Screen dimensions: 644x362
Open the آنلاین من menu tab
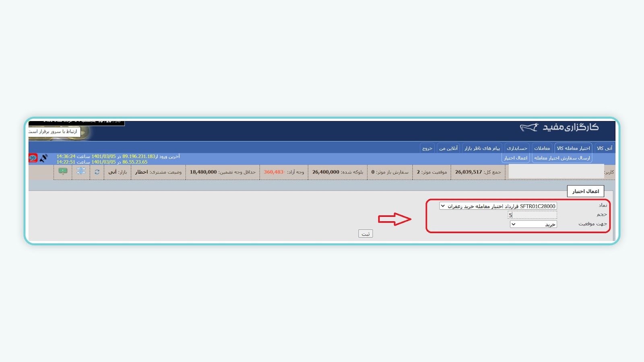click(448, 148)
